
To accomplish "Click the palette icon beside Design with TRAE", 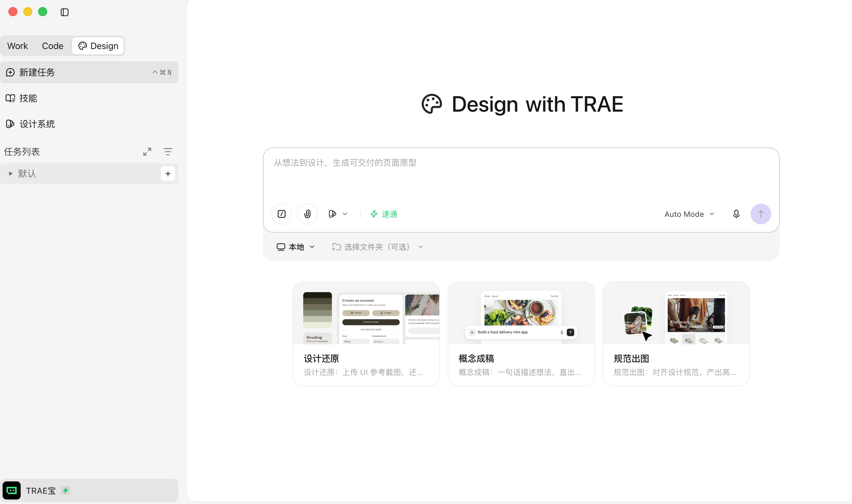I will point(431,104).
